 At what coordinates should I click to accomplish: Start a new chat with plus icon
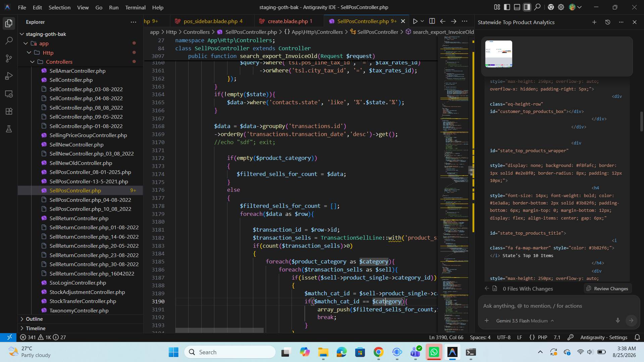594,22
